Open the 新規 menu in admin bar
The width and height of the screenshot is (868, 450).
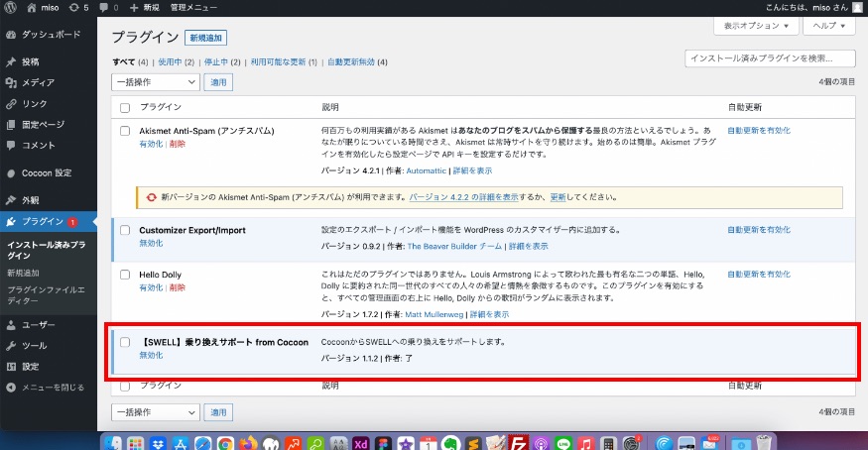click(x=145, y=8)
